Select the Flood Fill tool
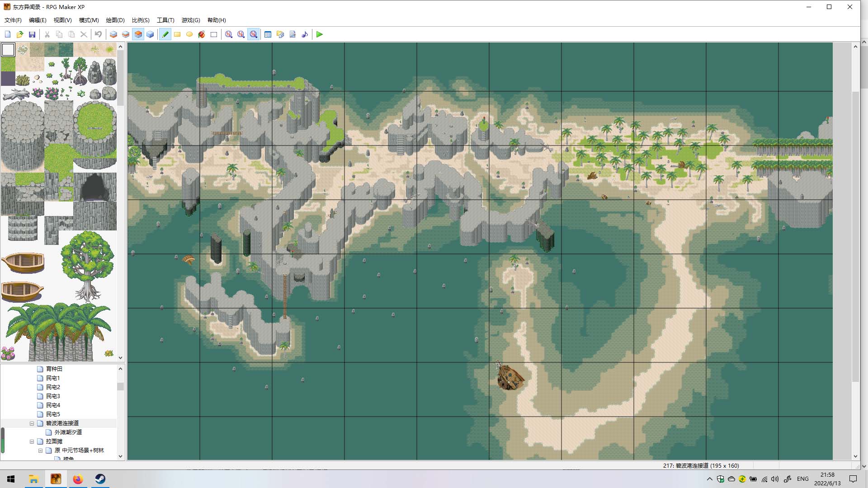This screenshot has width=868, height=488. click(202, 34)
